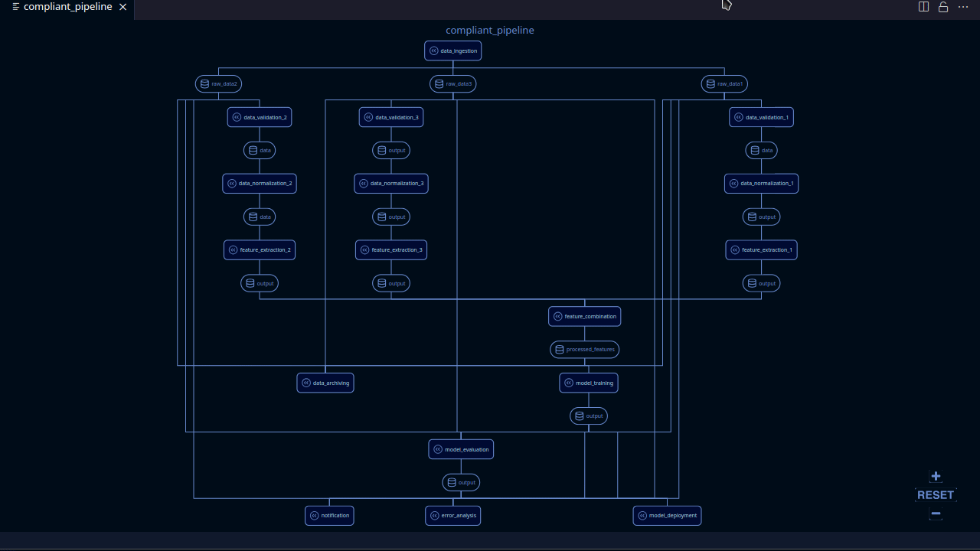Open the data_validation_2 function node
The image size is (980, 551).
pyautogui.click(x=260, y=117)
